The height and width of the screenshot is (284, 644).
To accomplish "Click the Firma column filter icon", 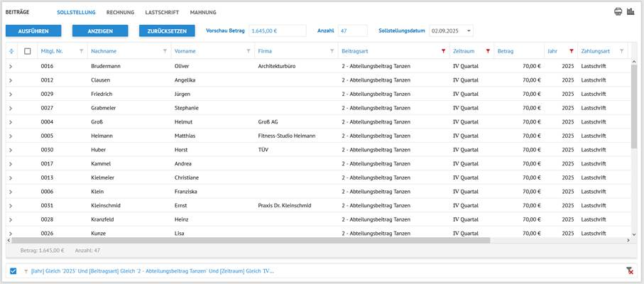I will [x=332, y=51].
